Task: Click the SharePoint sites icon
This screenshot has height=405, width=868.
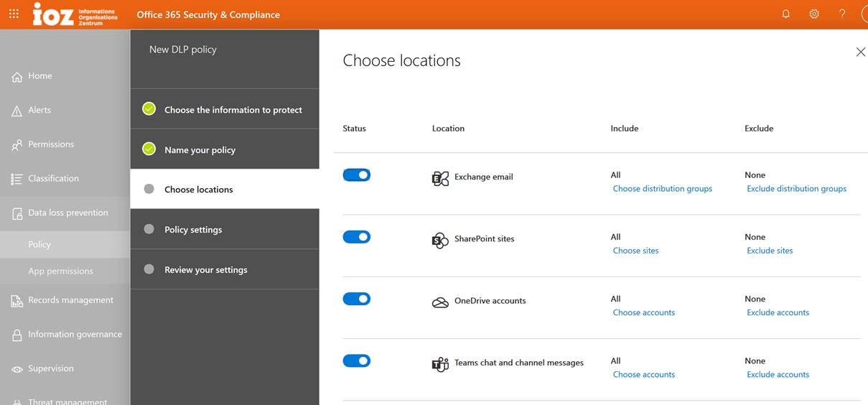Action: tap(440, 241)
